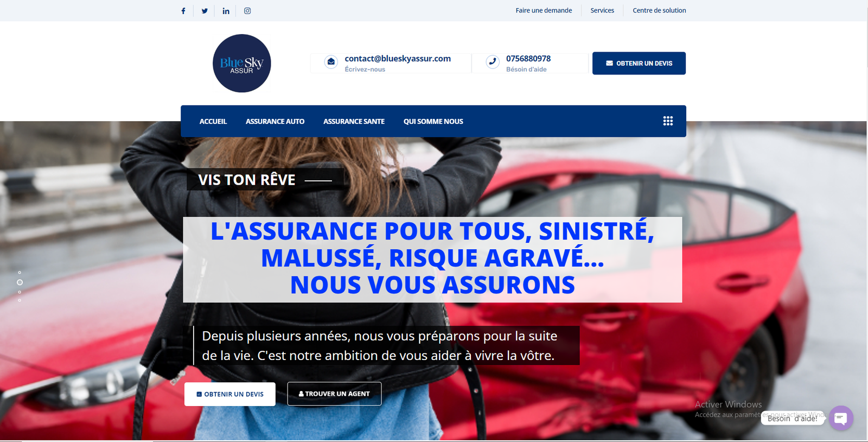Screen dimensions: 868x442
Task: Click the phone handset icon
Action: [x=493, y=62]
